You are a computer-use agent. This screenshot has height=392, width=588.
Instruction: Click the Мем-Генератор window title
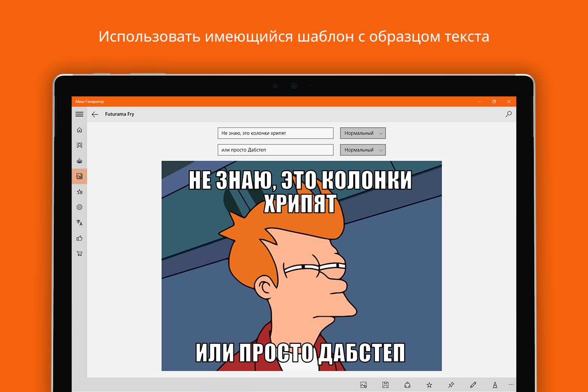pos(90,101)
